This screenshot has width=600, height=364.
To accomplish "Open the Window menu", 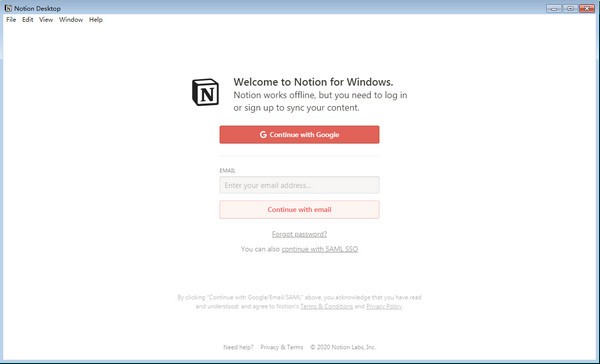I will 71,20.
